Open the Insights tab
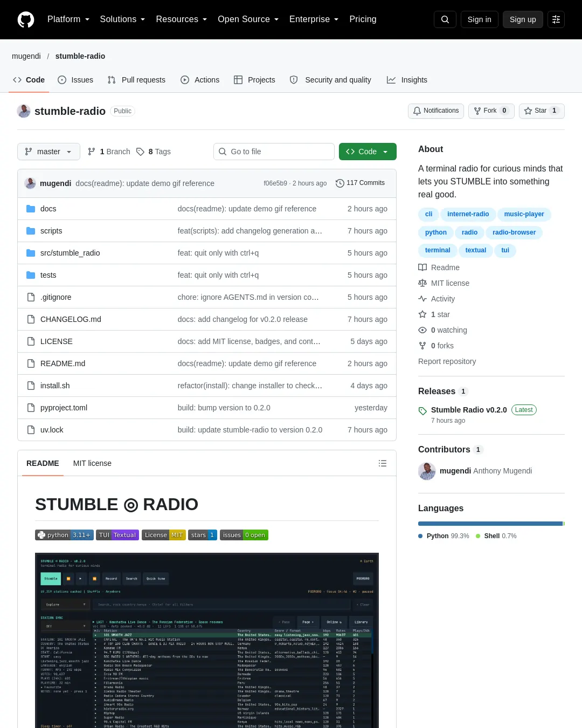 click(x=407, y=80)
